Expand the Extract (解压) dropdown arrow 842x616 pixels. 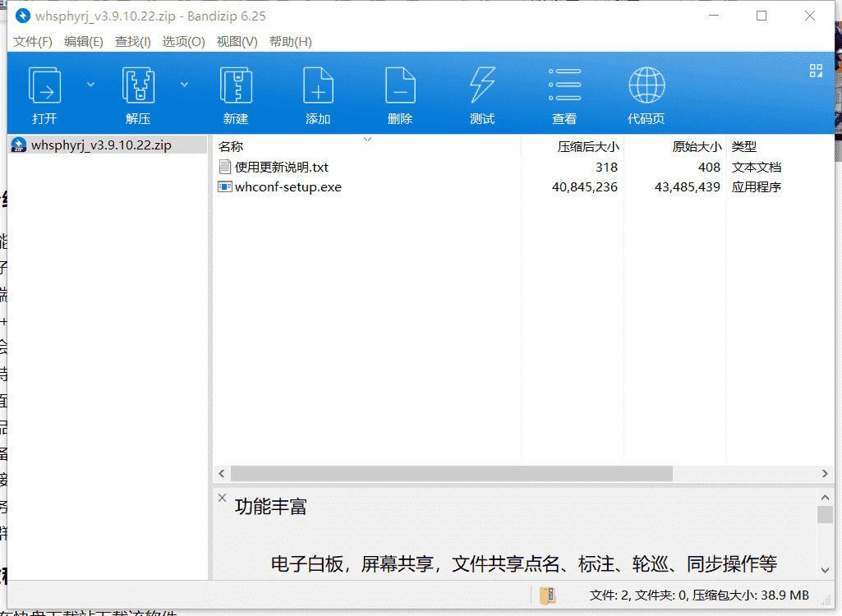184,85
